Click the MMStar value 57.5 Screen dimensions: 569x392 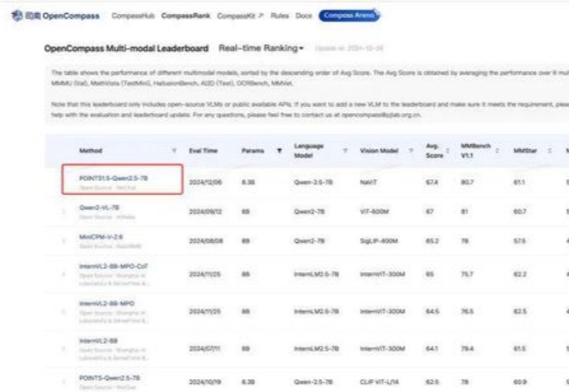519,240
